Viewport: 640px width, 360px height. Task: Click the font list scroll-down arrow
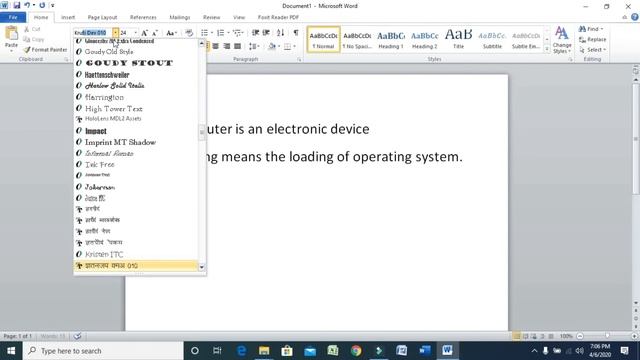pos(201,267)
